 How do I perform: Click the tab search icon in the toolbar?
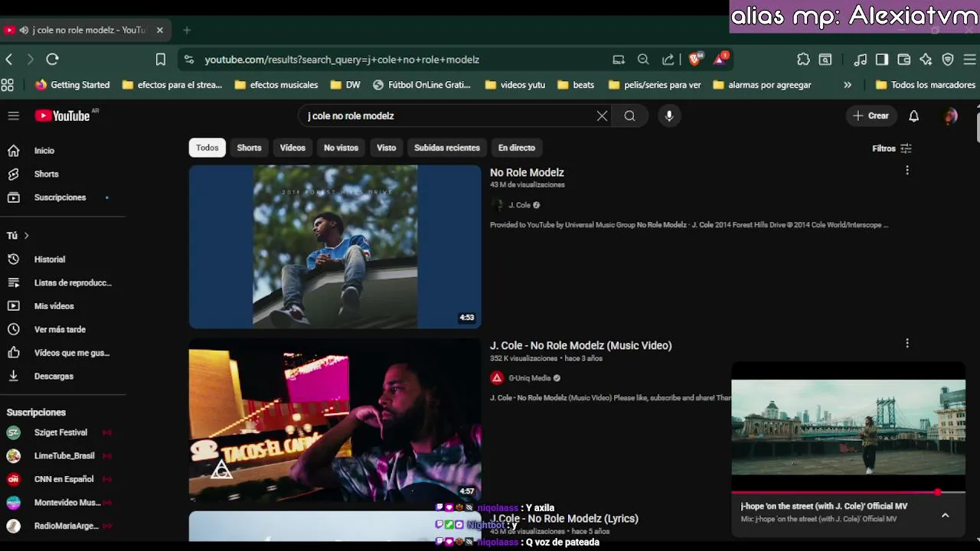pos(825,59)
